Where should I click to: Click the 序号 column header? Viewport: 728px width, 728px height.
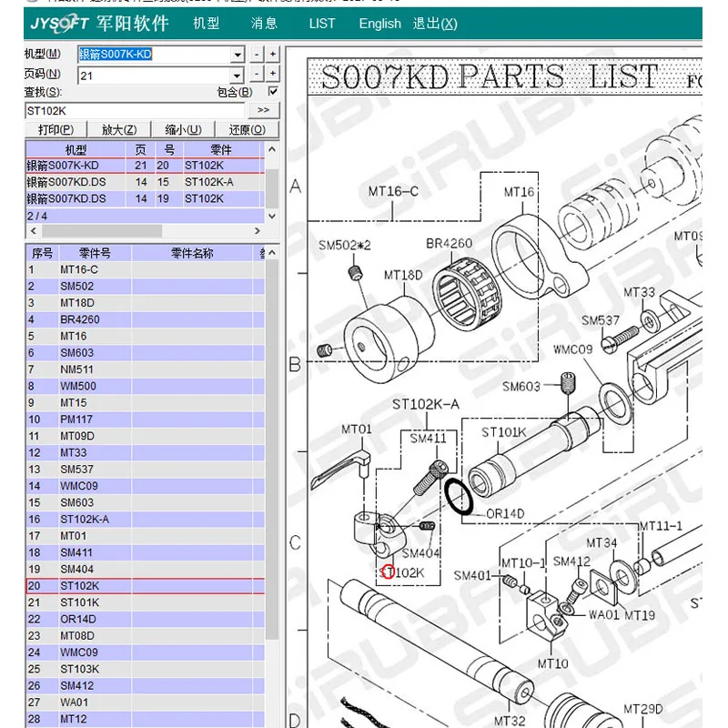coord(42,253)
